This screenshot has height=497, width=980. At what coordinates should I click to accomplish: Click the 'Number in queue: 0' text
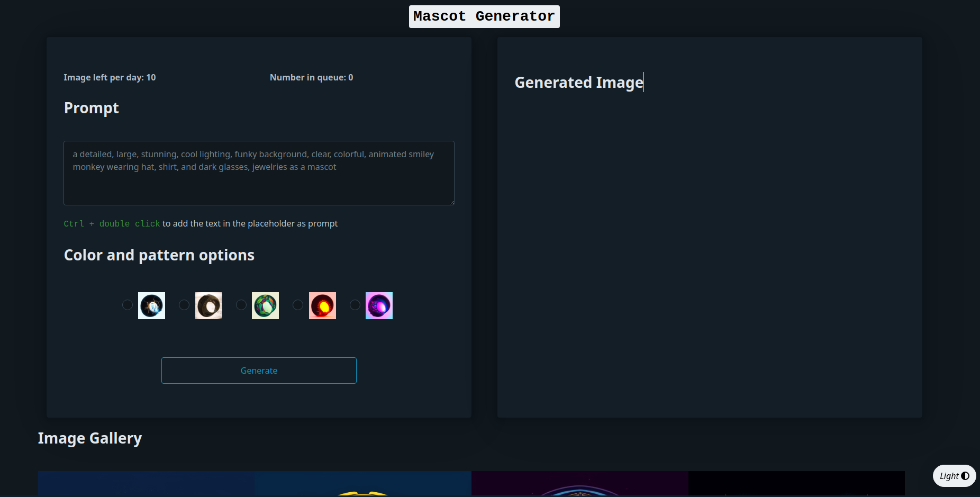coord(311,77)
